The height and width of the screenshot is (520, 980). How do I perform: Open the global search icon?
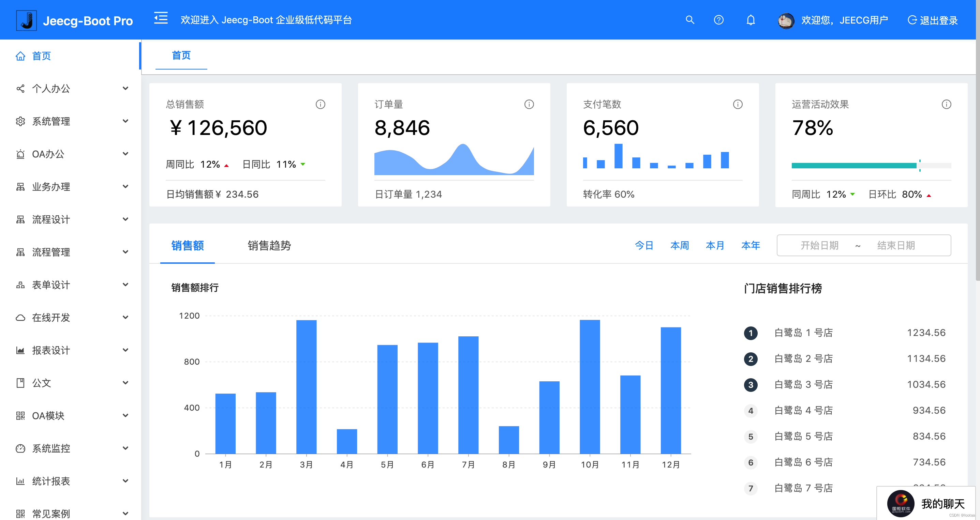[x=690, y=20]
